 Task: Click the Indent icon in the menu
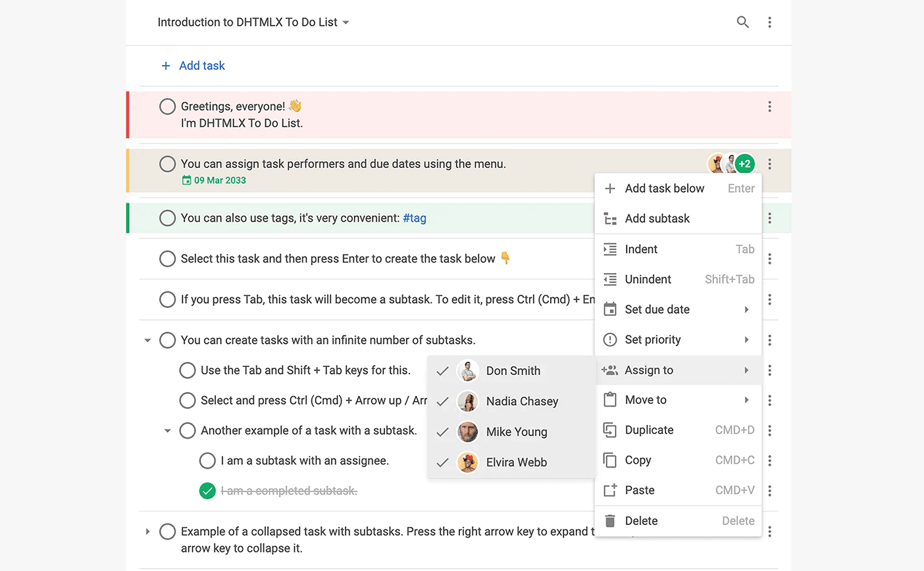[610, 249]
